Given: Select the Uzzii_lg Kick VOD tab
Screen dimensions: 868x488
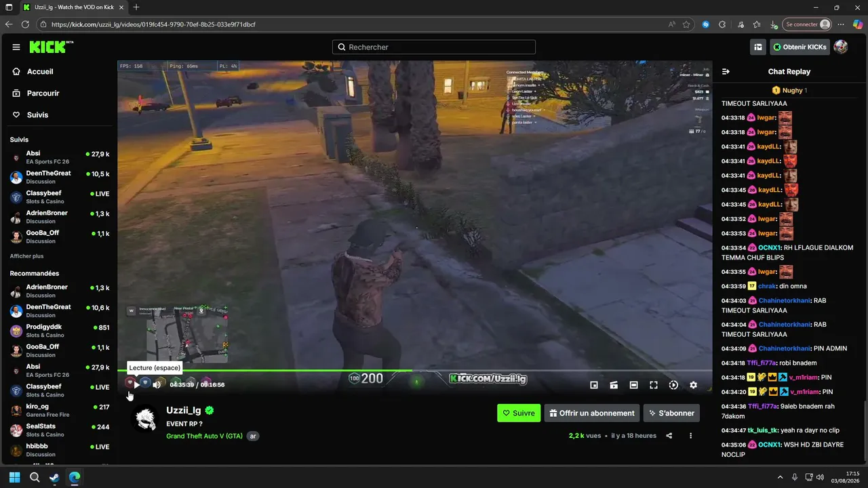Looking at the screenshot, I should 73,7.
